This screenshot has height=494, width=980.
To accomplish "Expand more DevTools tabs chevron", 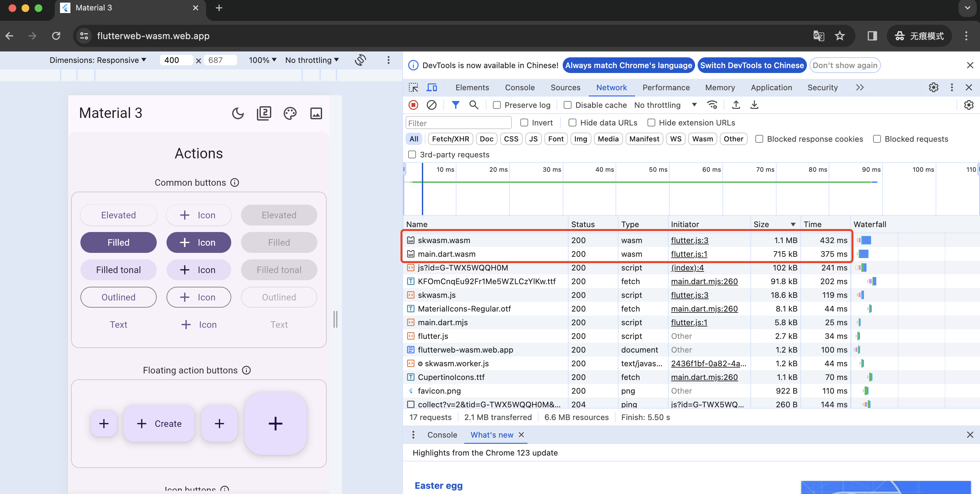I will pyautogui.click(x=860, y=87).
